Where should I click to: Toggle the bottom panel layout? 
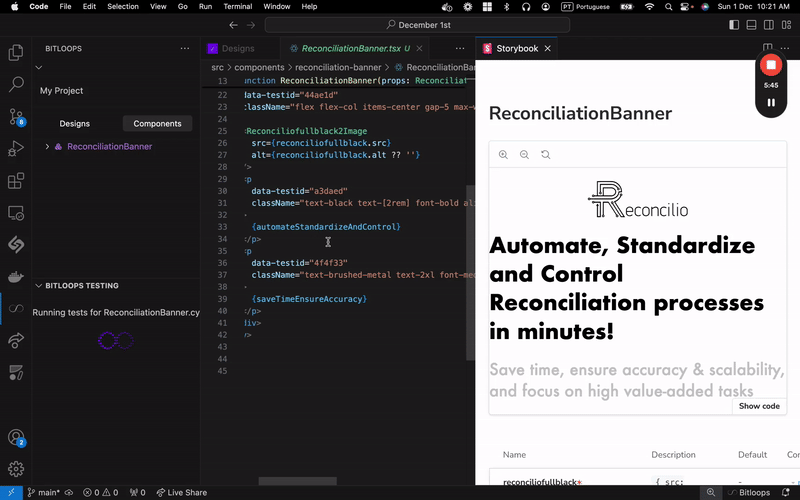tap(752, 25)
